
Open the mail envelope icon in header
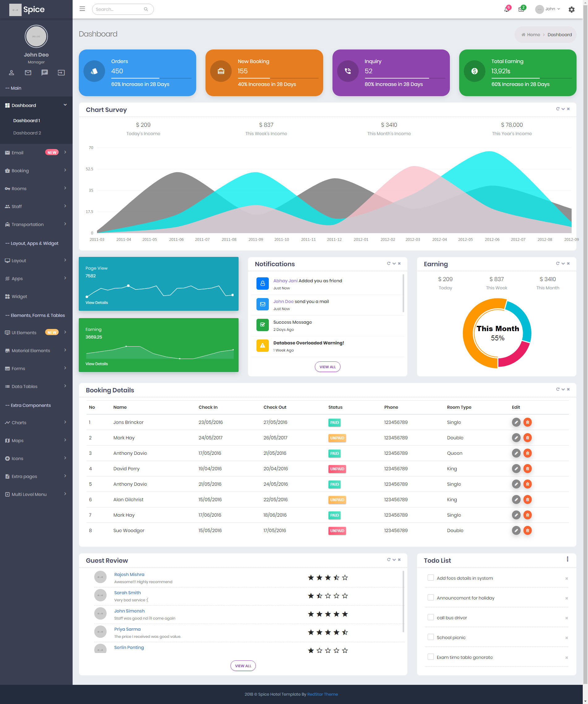point(521,9)
